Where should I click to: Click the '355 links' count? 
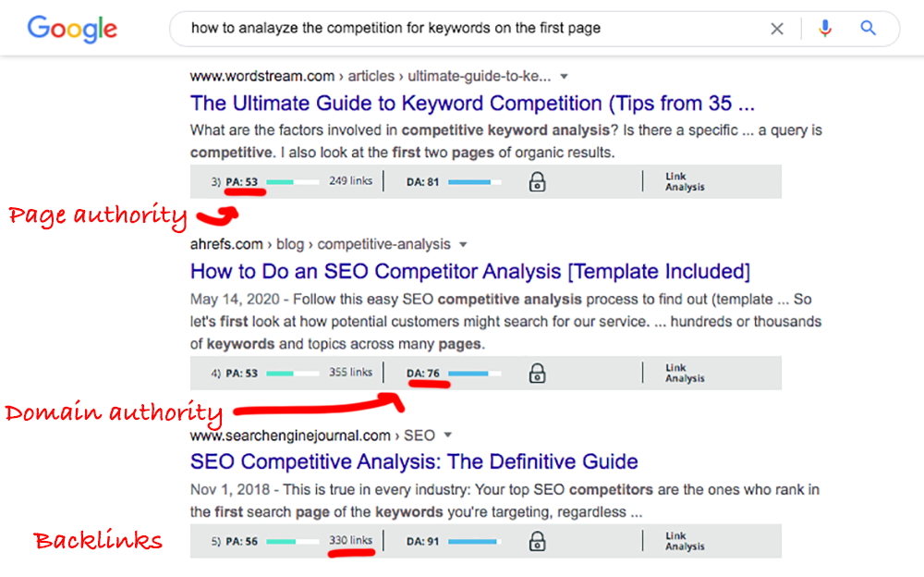pyautogui.click(x=350, y=373)
